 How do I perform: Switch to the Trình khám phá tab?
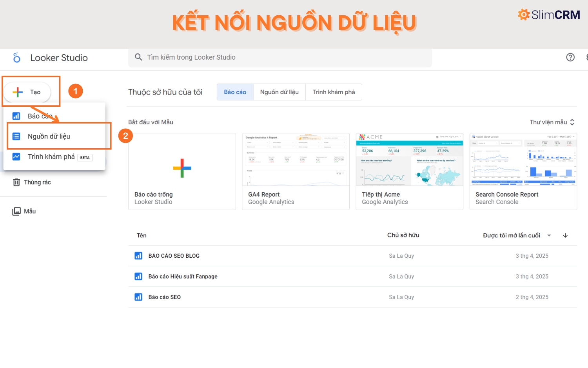coord(334,92)
